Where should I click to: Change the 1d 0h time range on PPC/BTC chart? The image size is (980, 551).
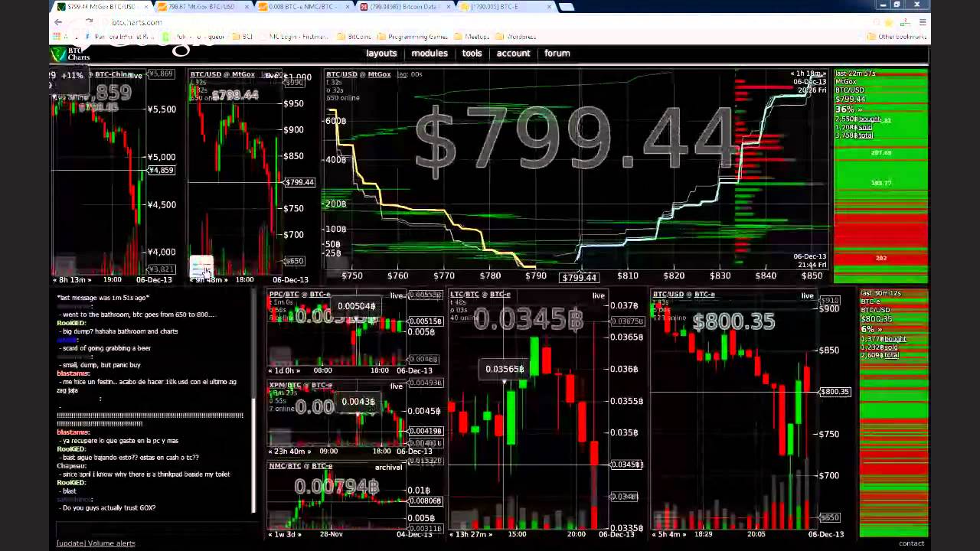(284, 370)
